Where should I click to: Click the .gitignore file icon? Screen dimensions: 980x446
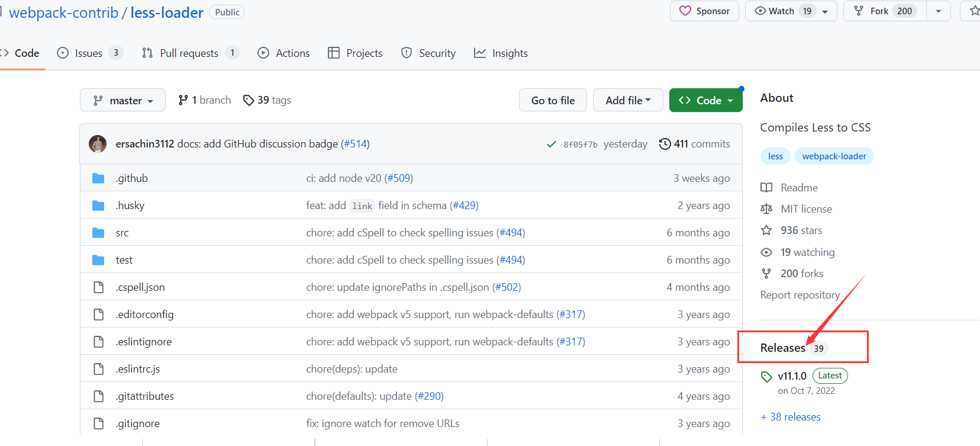(98, 423)
